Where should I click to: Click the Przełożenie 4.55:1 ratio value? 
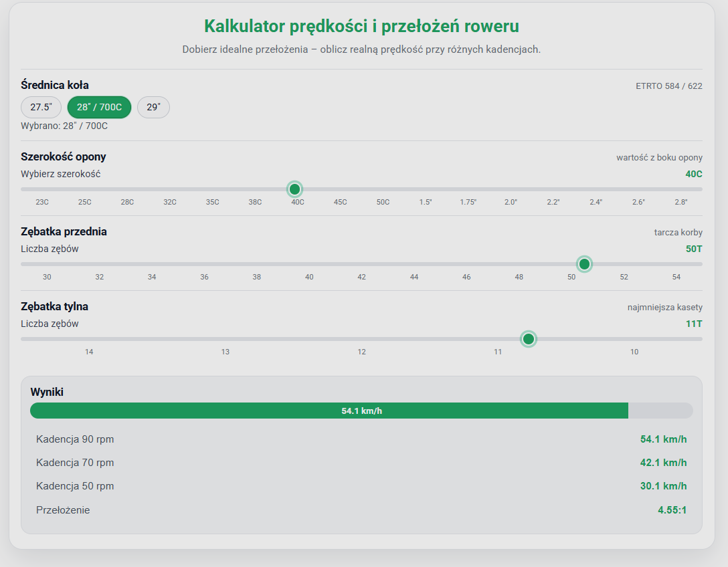(672, 510)
